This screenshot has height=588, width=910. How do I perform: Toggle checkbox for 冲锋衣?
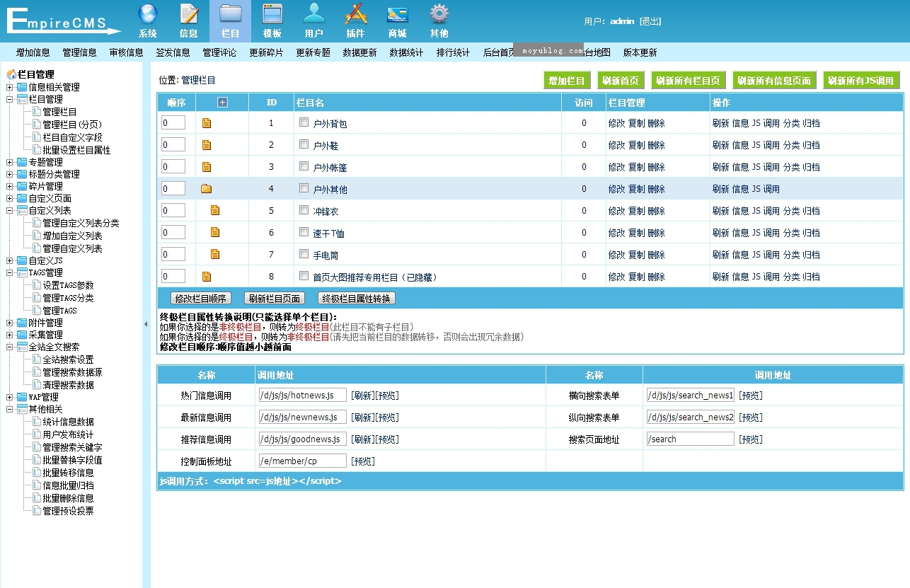point(304,210)
